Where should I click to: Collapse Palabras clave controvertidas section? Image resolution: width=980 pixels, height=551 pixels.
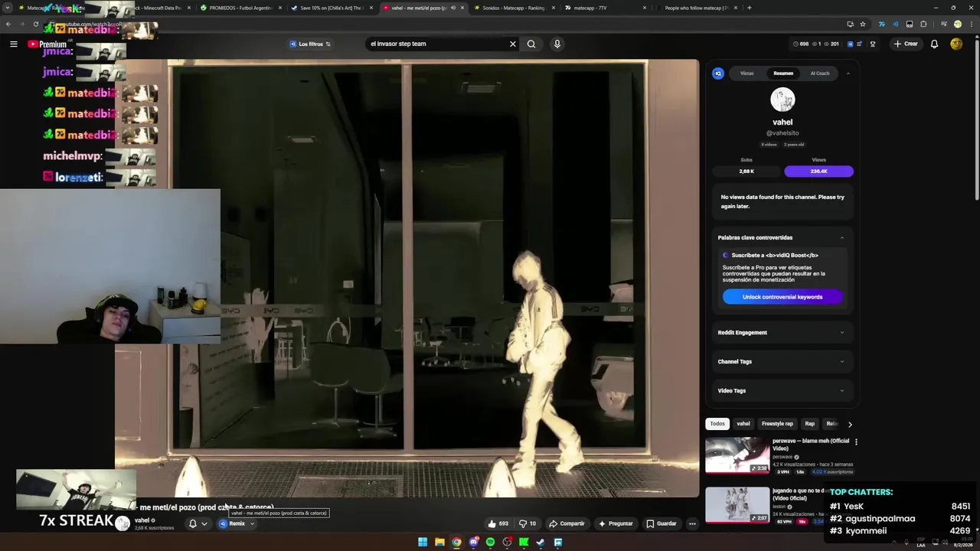(842, 238)
